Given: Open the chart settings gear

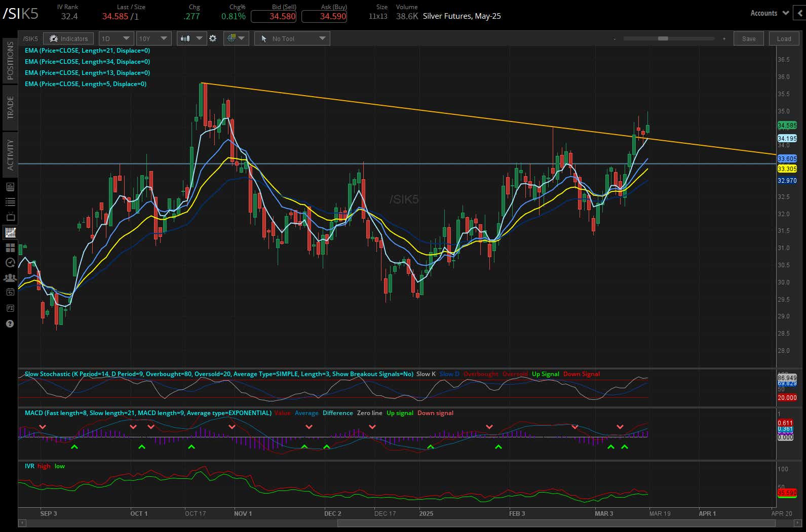Looking at the screenshot, I should point(213,38).
